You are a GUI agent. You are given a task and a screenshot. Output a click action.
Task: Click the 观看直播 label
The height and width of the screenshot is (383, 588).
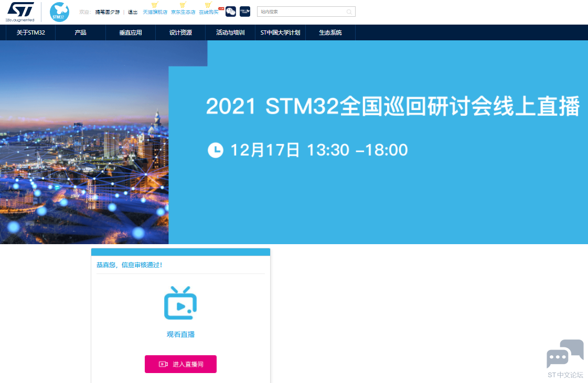180,334
